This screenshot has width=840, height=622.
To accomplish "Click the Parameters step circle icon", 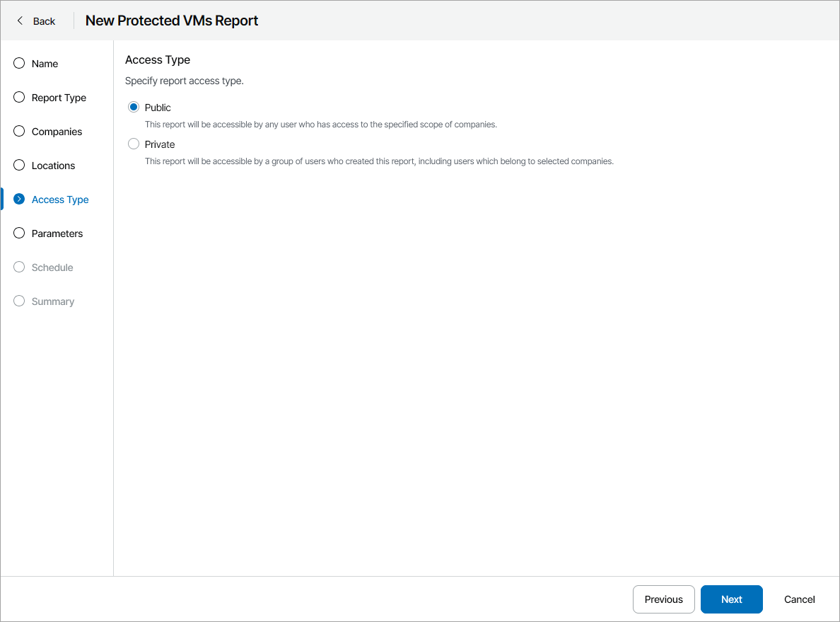I will [19, 234].
